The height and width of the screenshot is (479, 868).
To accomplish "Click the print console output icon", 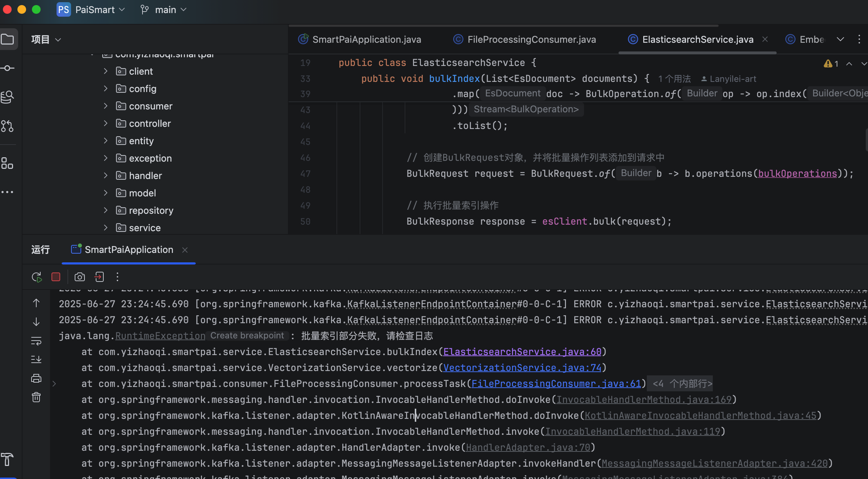I will pyautogui.click(x=36, y=379).
